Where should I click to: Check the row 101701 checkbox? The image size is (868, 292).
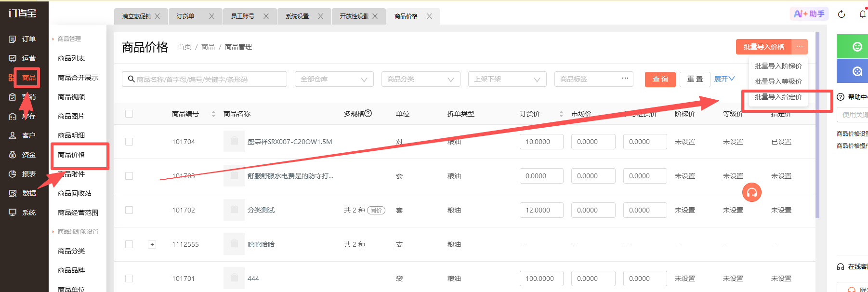coord(129,279)
